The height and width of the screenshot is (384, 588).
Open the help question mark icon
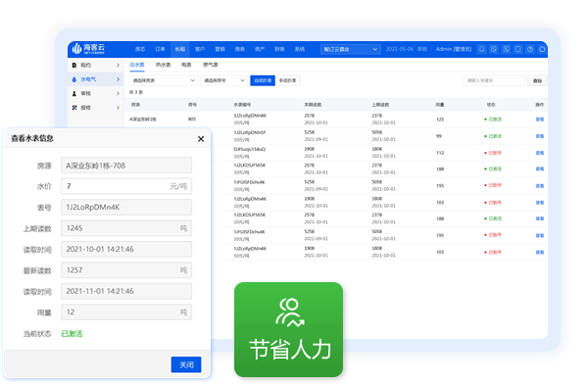(x=530, y=49)
